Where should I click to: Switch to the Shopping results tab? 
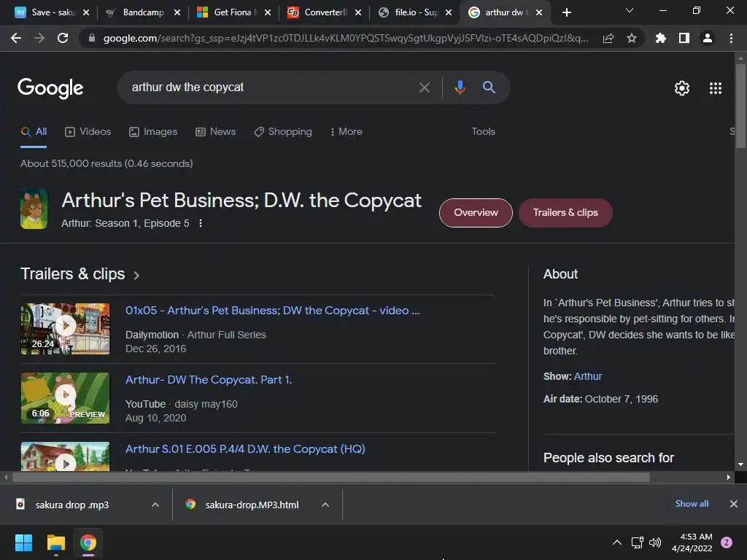[283, 132]
